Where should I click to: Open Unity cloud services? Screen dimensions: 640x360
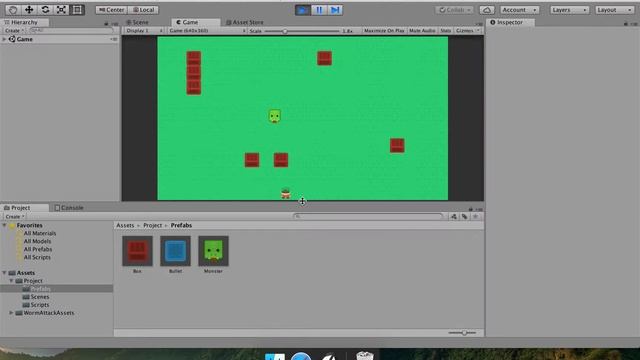(487, 10)
